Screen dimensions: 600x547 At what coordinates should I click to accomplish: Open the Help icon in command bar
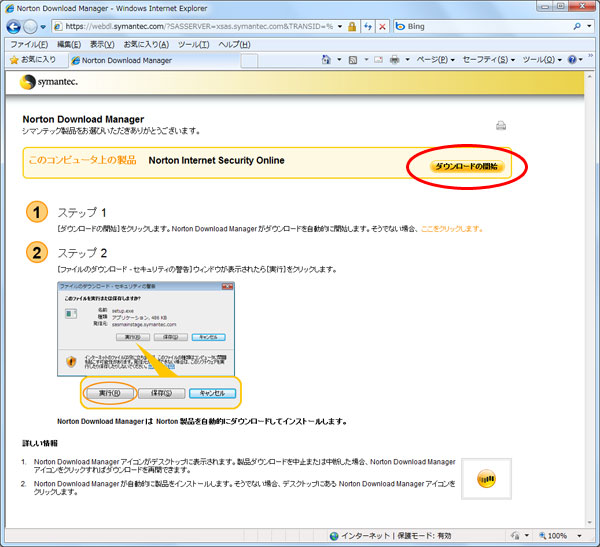572,60
